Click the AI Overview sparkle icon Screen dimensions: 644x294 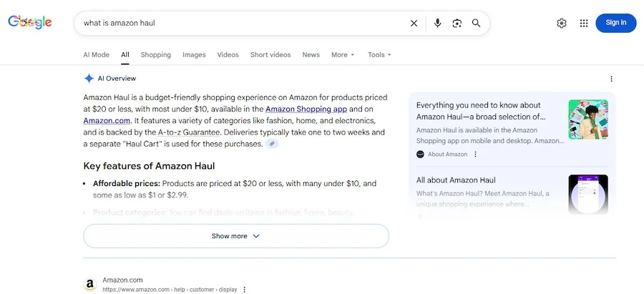tap(89, 79)
